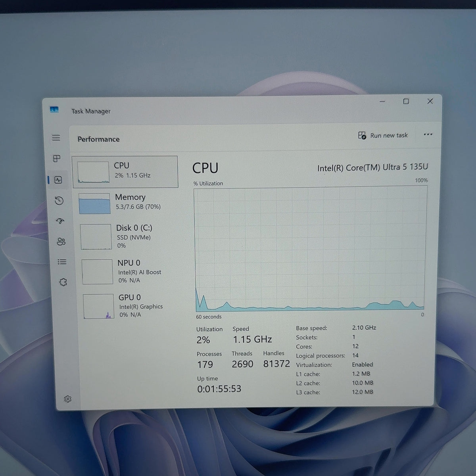
Task: Open the Details page icon
Action: coord(62,262)
